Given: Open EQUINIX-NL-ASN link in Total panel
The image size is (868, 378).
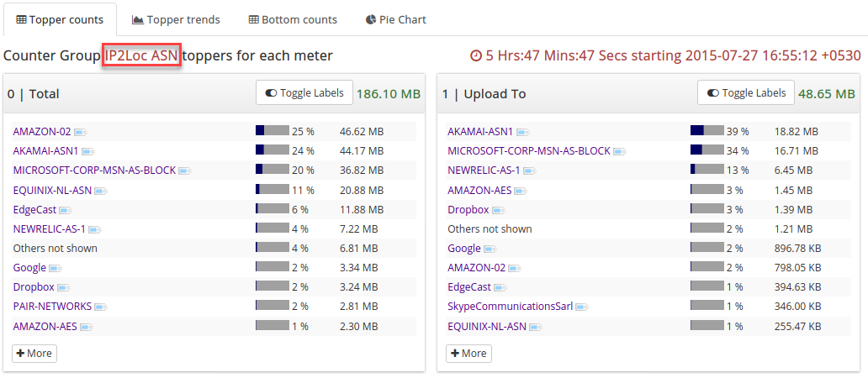Looking at the screenshot, I should 52,190.
